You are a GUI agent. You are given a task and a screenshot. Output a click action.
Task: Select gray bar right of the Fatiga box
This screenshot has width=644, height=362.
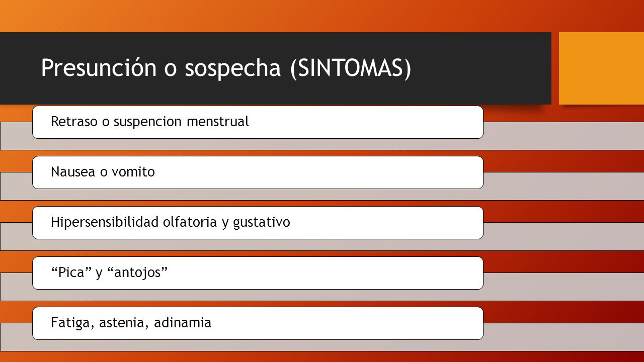[563, 337]
